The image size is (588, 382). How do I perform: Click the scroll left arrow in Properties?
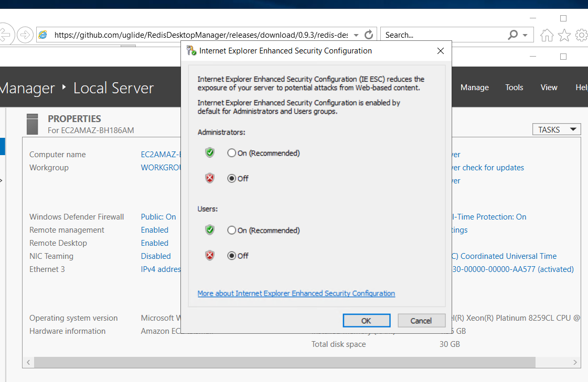(x=28, y=362)
